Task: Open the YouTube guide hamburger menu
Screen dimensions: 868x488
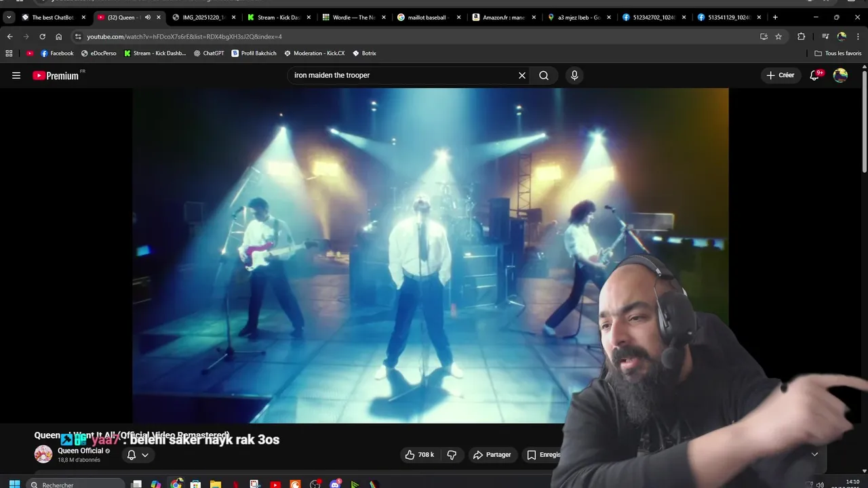Action: pos(16,75)
